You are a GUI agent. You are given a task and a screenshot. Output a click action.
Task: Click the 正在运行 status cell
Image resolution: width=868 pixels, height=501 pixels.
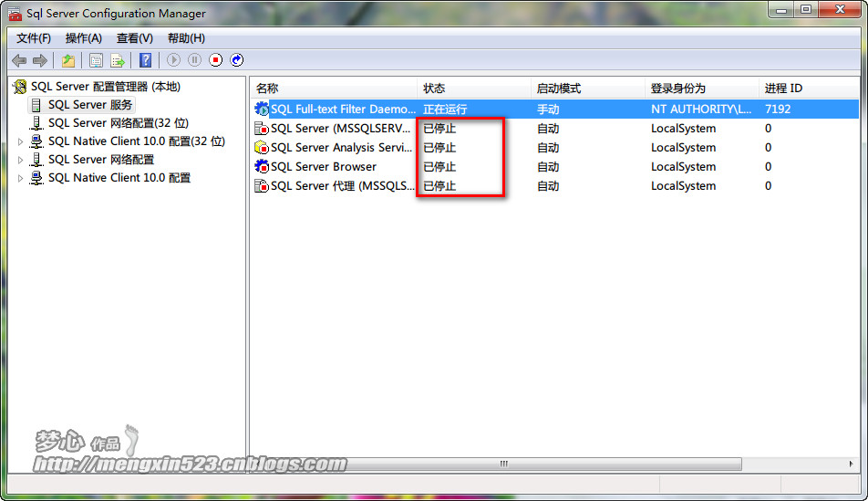tap(445, 110)
